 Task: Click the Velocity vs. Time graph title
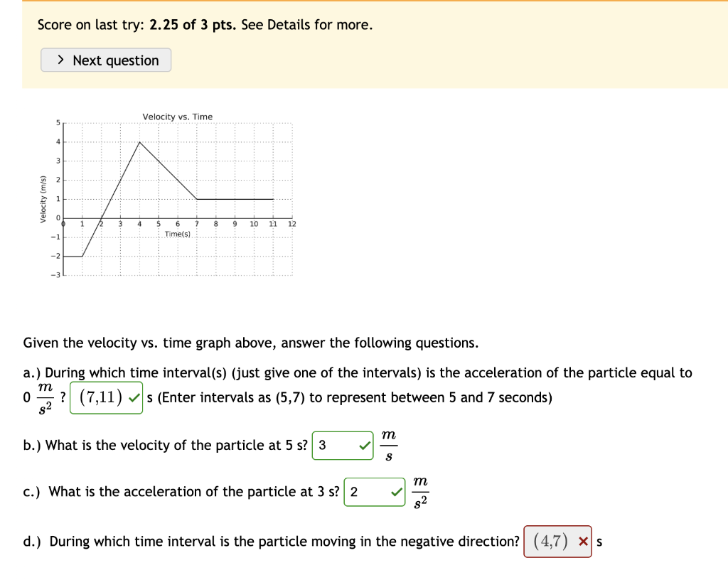point(177,116)
